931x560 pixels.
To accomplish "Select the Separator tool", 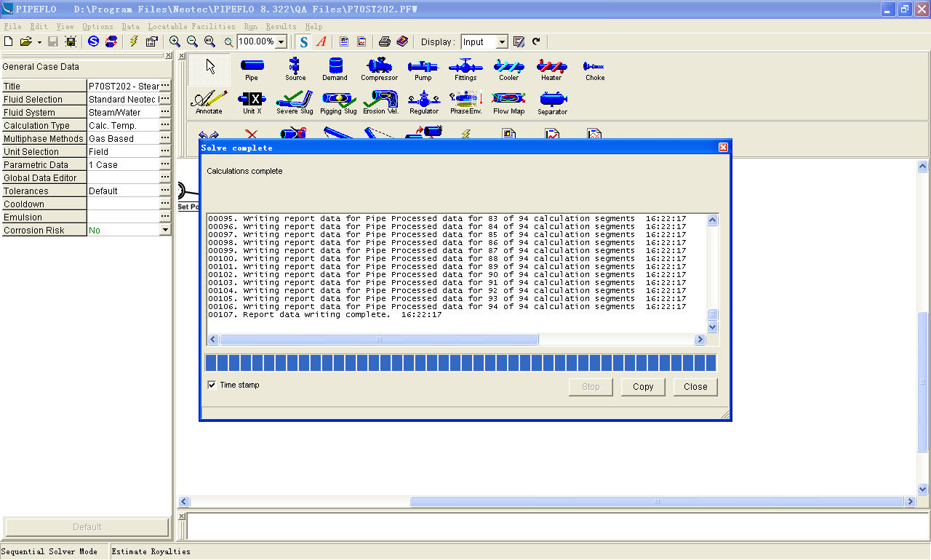I will (x=552, y=103).
